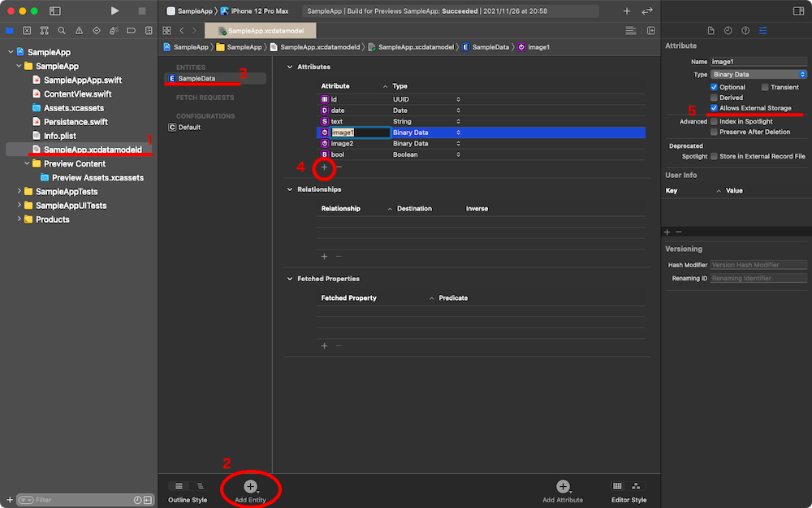Screen dimensions: 812x508
Task: Show the Test navigator diamond icon
Action: click(x=97, y=31)
